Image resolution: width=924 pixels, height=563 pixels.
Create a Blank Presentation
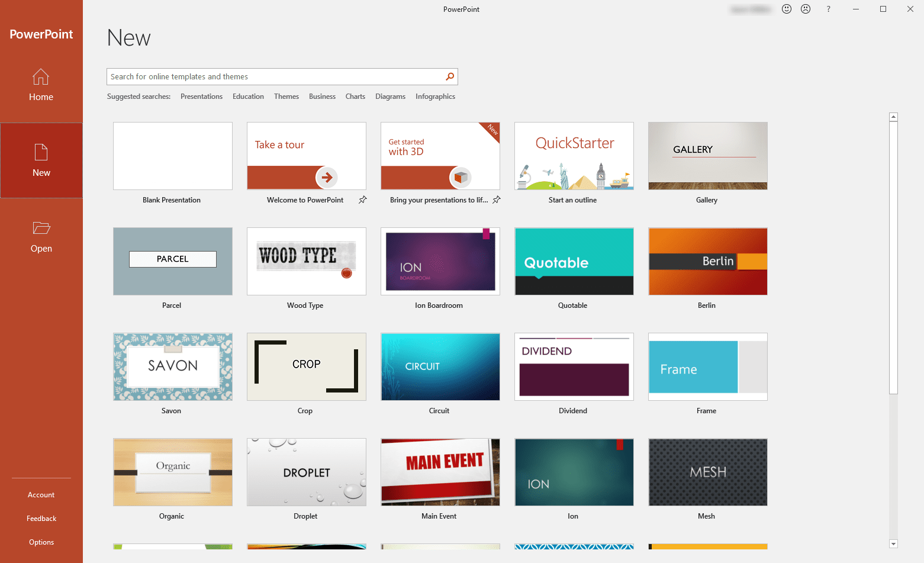point(172,156)
